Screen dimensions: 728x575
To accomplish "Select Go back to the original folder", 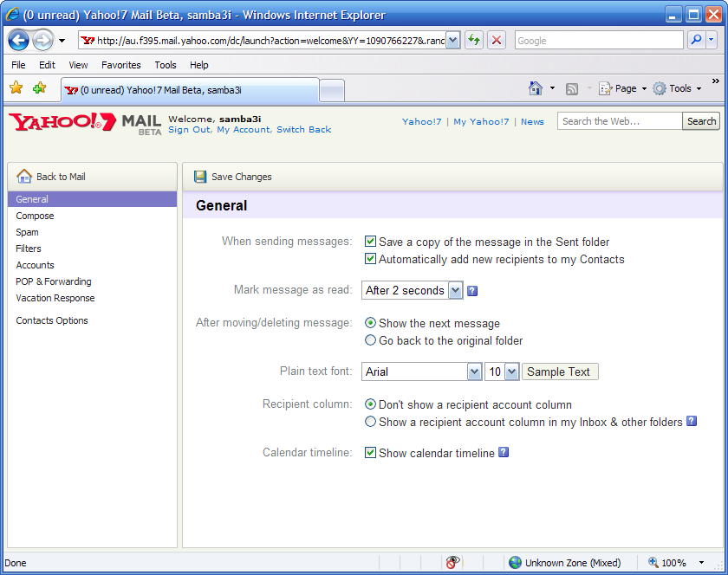I will pos(371,340).
